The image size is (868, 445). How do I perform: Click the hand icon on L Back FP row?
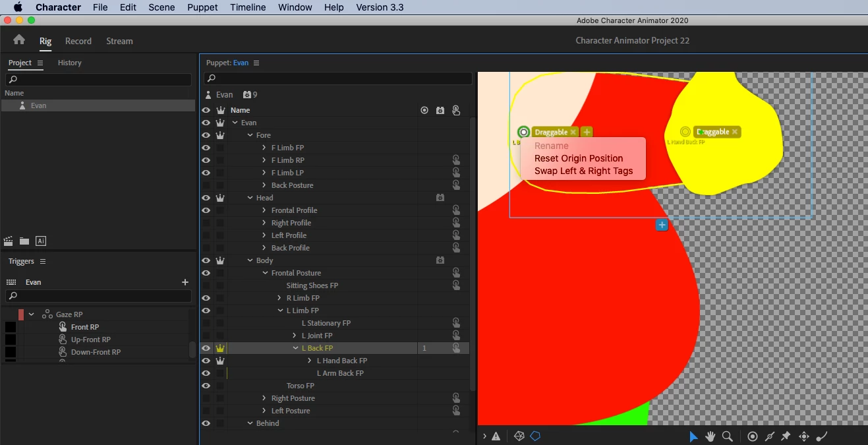click(x=455, y=348)
